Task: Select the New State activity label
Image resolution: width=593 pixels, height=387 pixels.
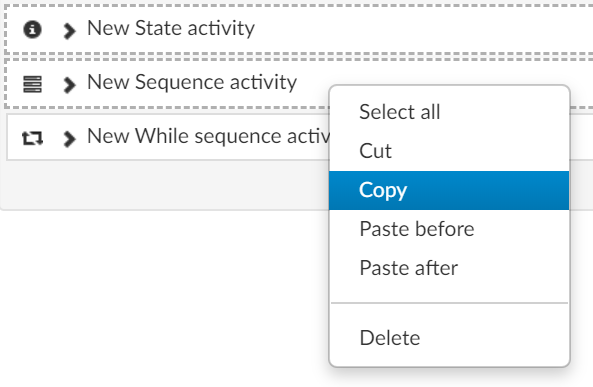Action: [171, 28]
